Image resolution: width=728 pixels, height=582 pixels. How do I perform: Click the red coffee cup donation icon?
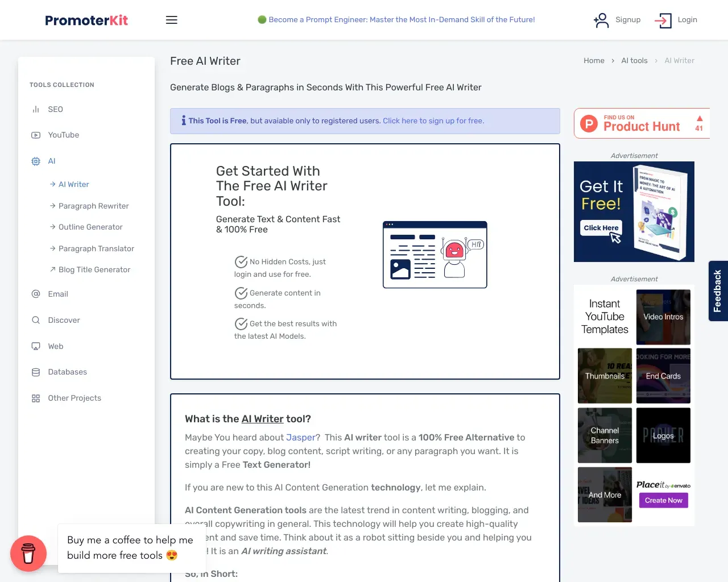(28, 554)
